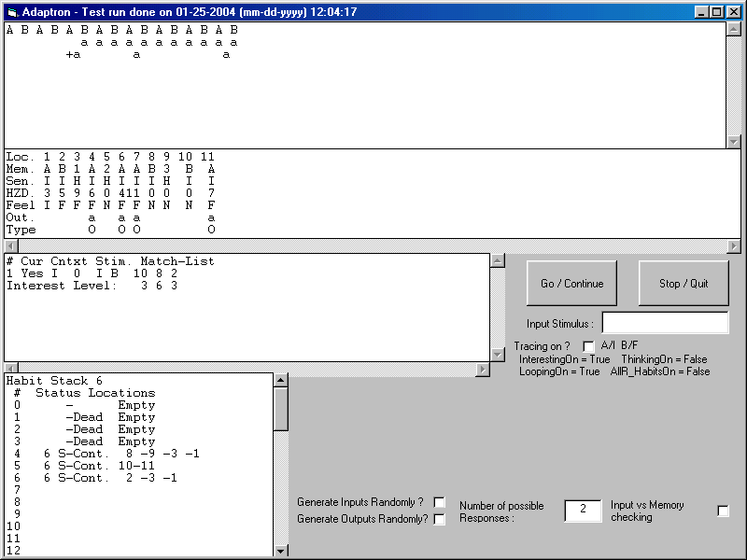
Task: Click the 'Feel' row label
Action: pyautogui.click(x=20, y=205)
